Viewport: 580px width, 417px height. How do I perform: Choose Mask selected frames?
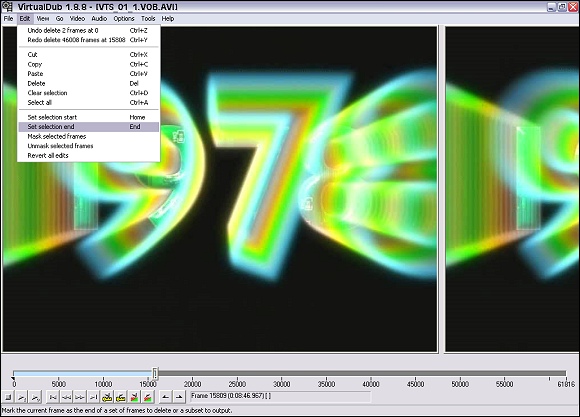[89, 137]
